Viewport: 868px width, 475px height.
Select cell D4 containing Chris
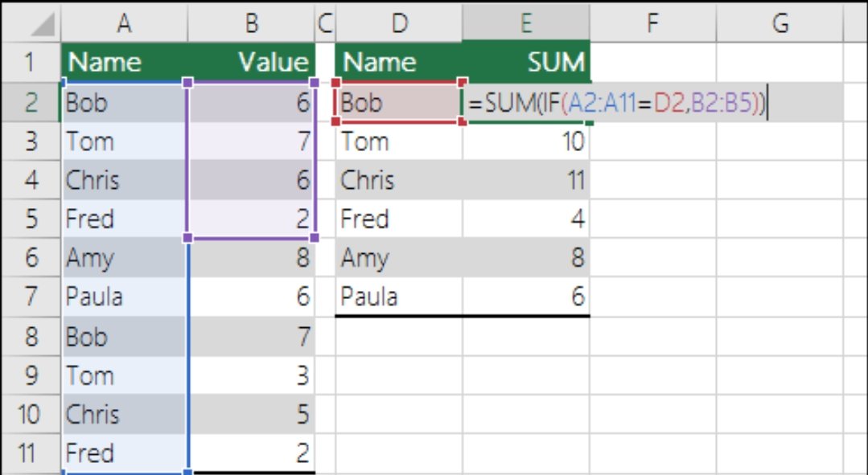398,180
